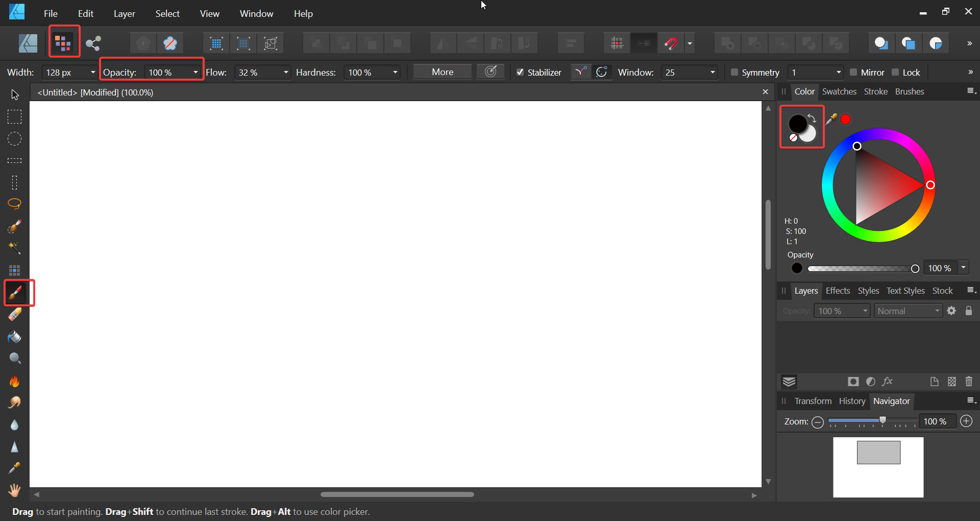
Task: Select the Pixel tool grid icon
Action: (14, 270)
